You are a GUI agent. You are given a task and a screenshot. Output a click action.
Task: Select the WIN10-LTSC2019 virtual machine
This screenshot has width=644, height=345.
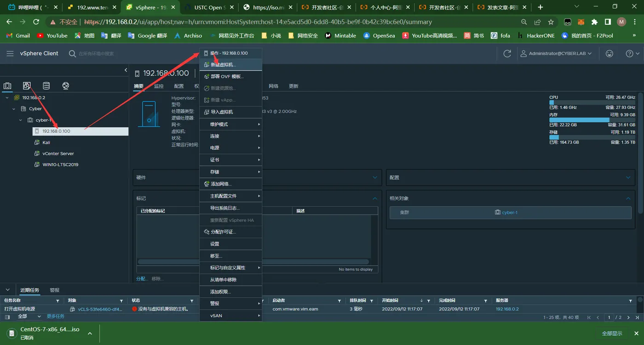click(60, 164)
